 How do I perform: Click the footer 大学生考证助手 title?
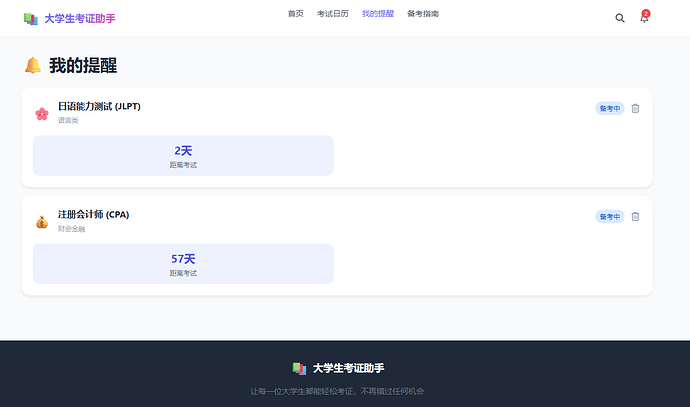pos(349,368)
